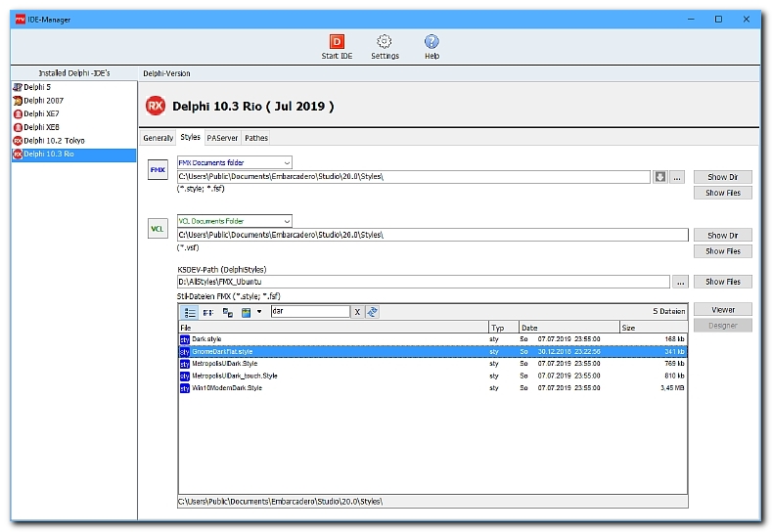Select the MetropolisUIDark_touch.Style file row
This screenshot has width=772, height=532.
[432, 376]
